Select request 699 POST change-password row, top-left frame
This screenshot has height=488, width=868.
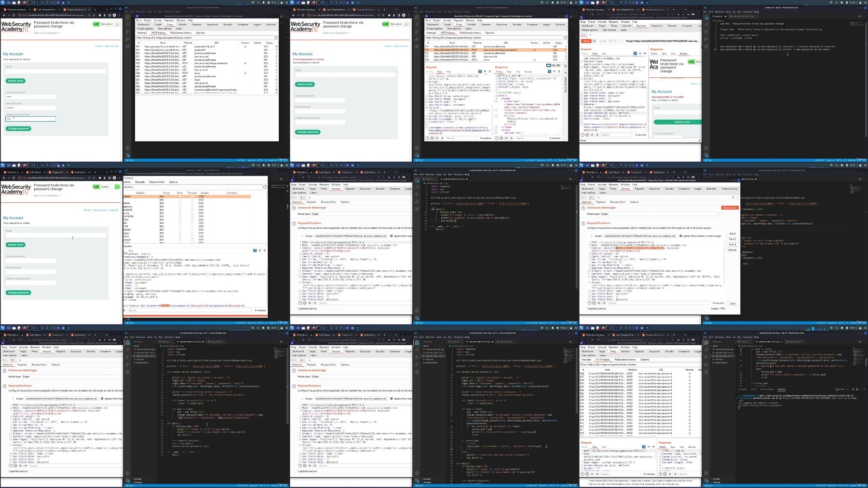[x=206, y=63]
